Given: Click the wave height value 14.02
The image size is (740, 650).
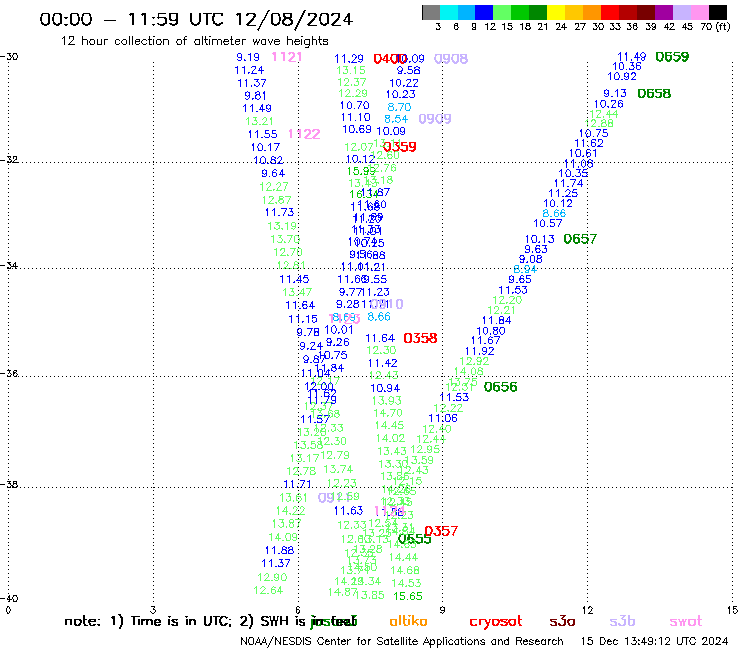Looking at the screenshot, I should click(390, 439).
